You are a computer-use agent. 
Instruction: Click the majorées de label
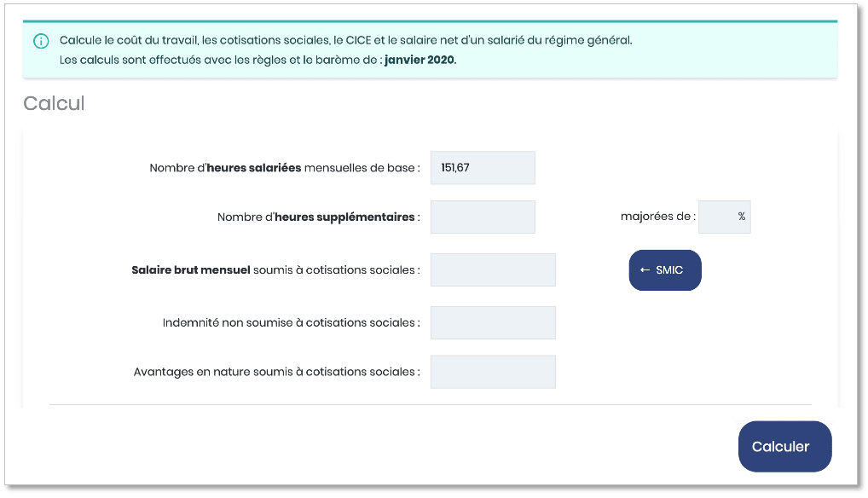tap(658, 217)
